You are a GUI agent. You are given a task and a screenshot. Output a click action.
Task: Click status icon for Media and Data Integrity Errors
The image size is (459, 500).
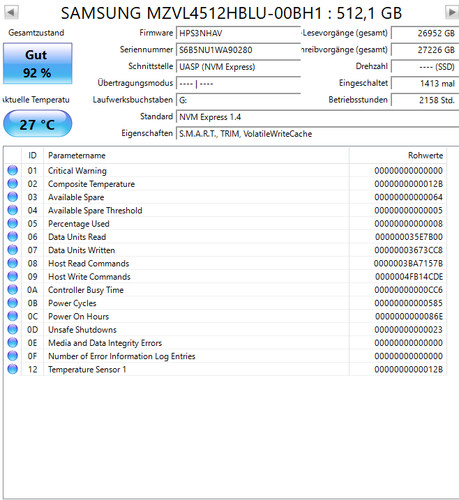click(x=13, y=343)
